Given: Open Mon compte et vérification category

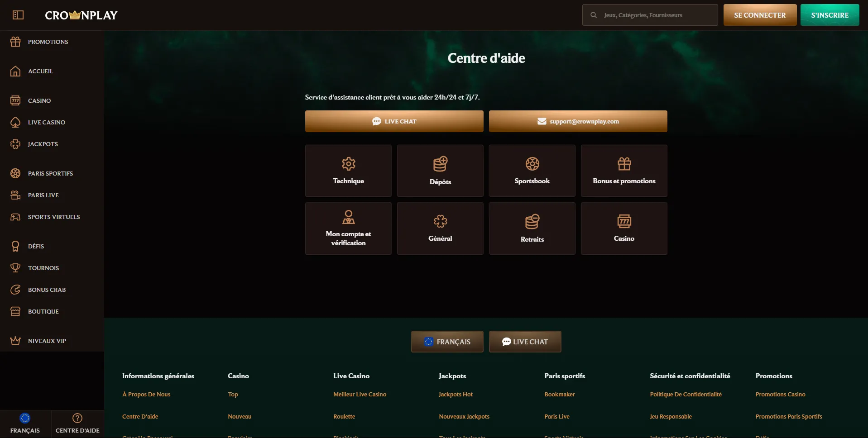Looking at the screenshot, I should click(x=348, y=229).
